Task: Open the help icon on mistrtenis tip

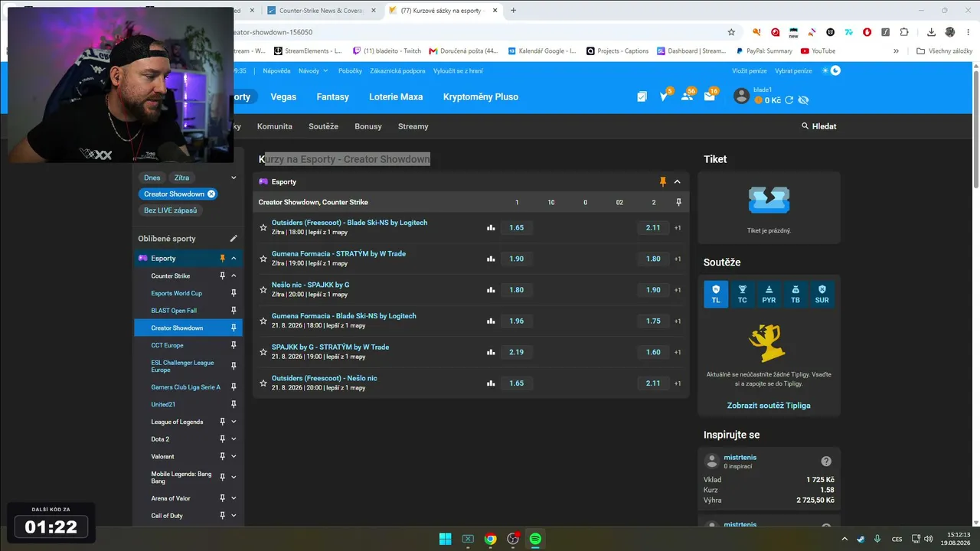Action: pos(826,461)
